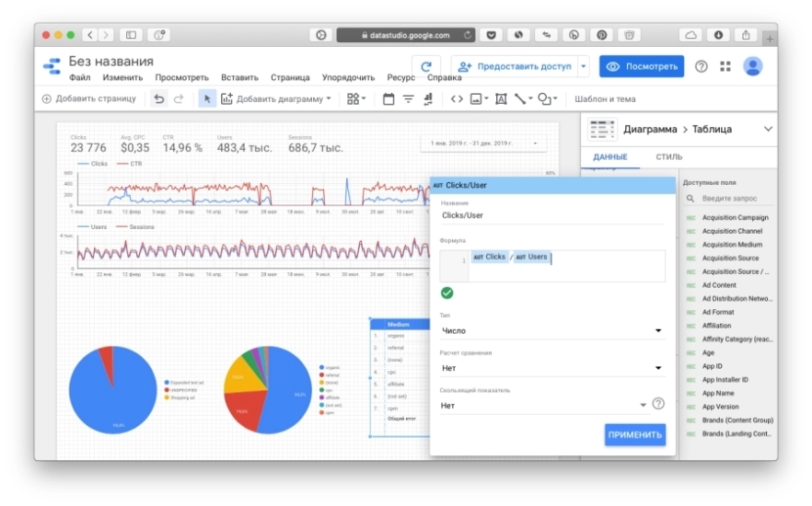The width and height of the screenshot is (812, 506).
Task: Open the community visualizations dropdown
Action: click(x=355, y=98)
